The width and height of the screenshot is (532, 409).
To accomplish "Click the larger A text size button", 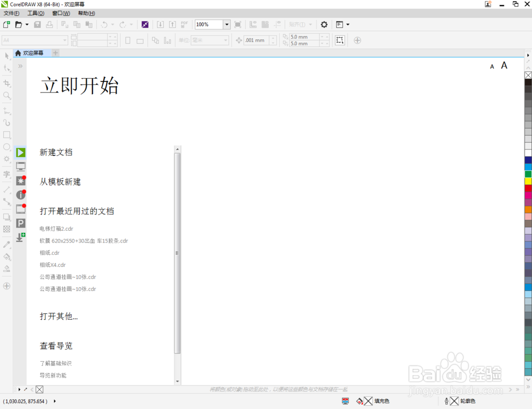I will point(504,65).
